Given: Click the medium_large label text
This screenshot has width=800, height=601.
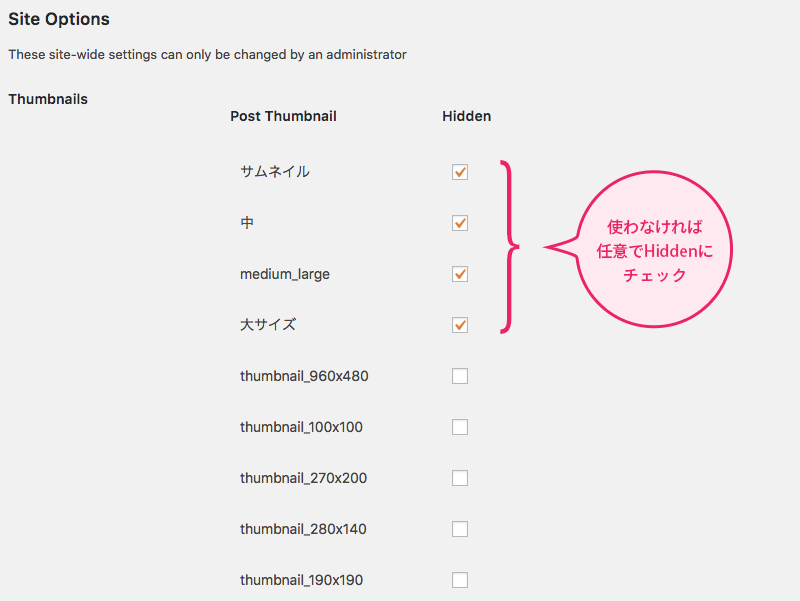Looking at the screenshot, I should (285, 274).
